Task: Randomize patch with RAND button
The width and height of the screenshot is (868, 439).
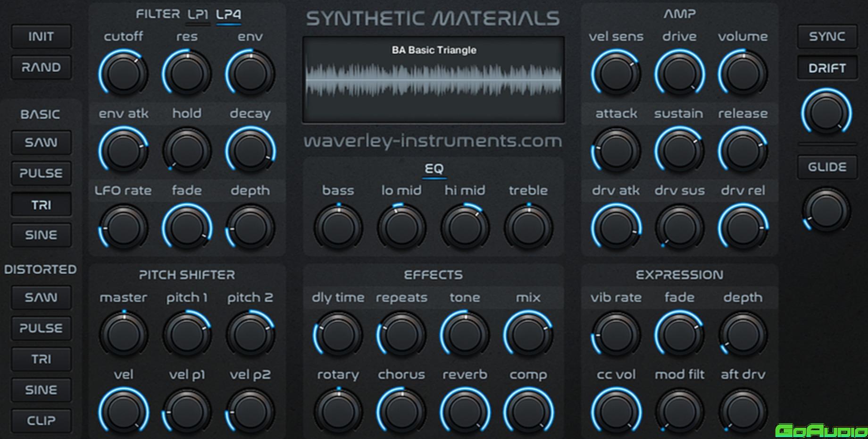Action: (x=41, y=68)
